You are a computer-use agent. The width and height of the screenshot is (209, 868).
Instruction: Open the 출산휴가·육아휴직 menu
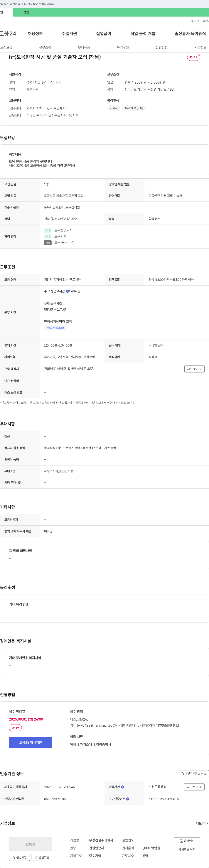coord(190,34)
